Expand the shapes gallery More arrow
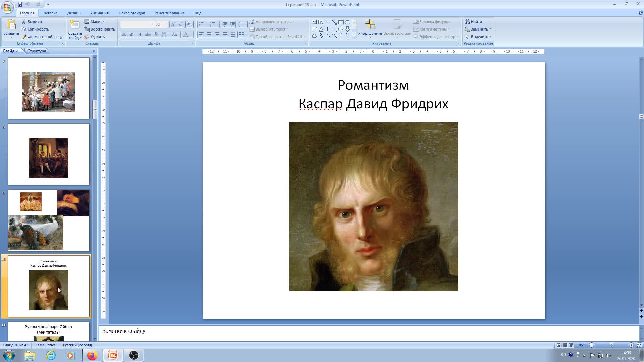The image size is (644, 362). pyautogui.click(x=354, y=36)
